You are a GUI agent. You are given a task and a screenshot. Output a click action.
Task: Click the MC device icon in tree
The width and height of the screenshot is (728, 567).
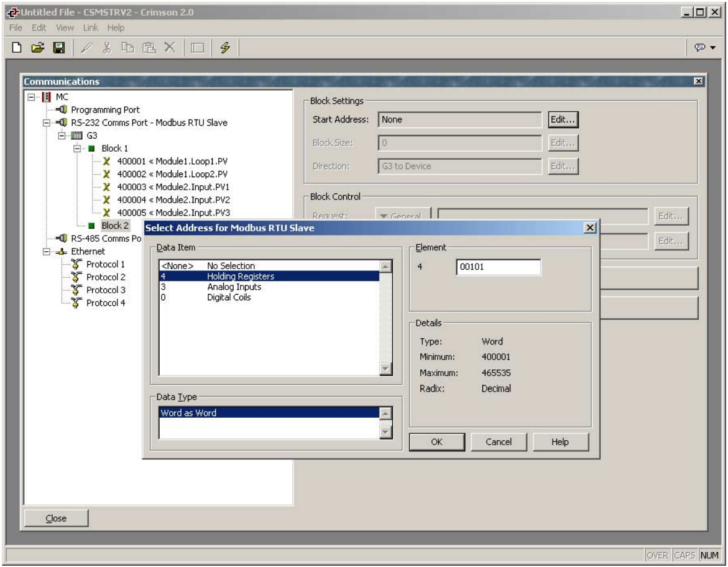pyautogui.click(x=46, y=97)
